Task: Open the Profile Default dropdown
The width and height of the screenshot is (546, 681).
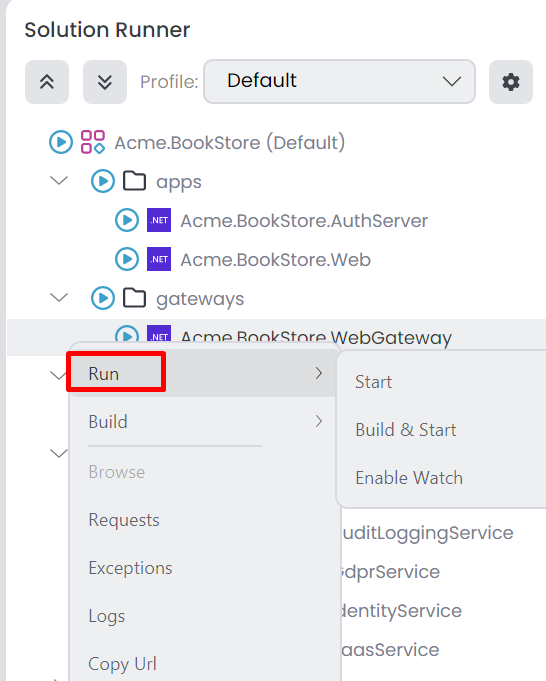Action: (x=339, y=82)
